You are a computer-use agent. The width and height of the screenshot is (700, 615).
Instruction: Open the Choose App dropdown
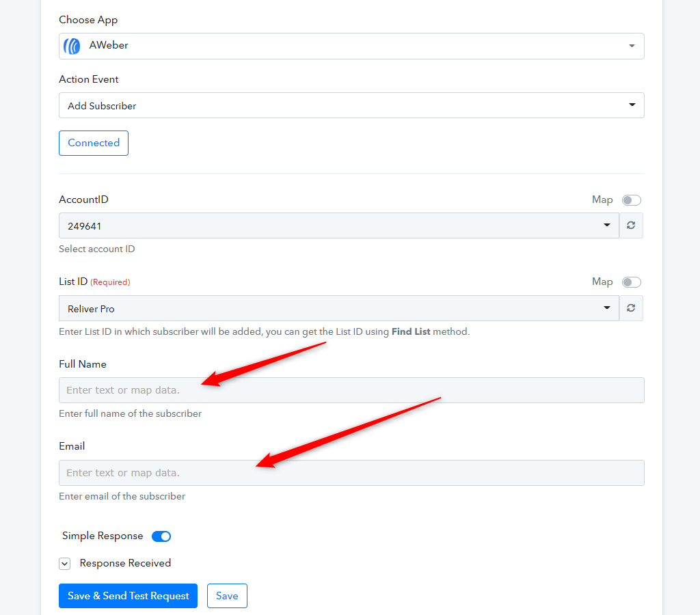[x=351, y=46]
